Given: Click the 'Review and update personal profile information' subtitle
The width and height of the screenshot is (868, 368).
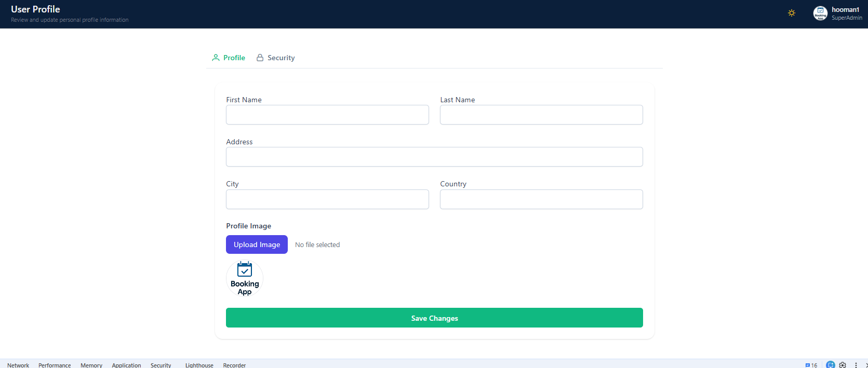Looking at the screenshot, I should [x=70, y=20].
